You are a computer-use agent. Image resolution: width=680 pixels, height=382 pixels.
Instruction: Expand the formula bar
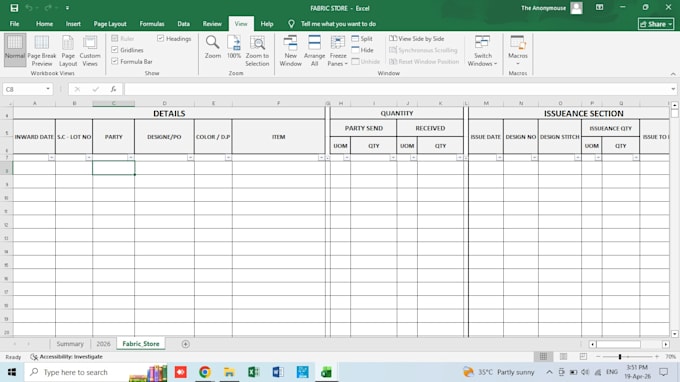click(x=673, y=89)
